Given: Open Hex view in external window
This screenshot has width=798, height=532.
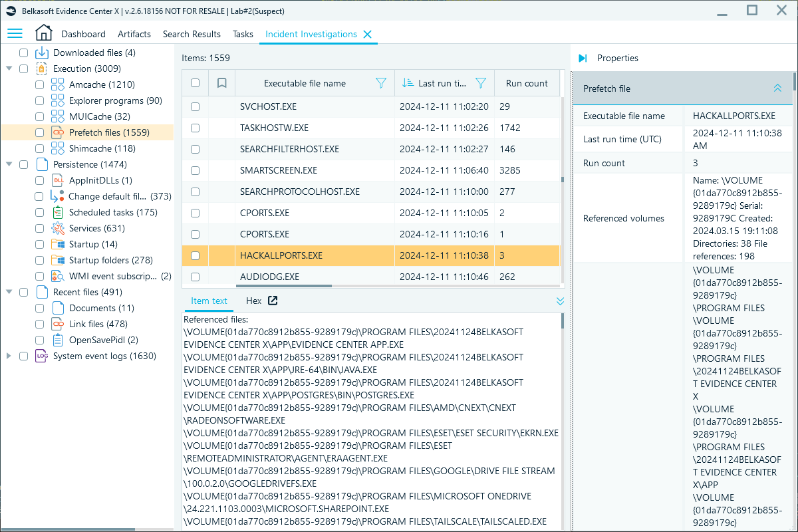Looking at the screenshot, I should tap(273, 301).
